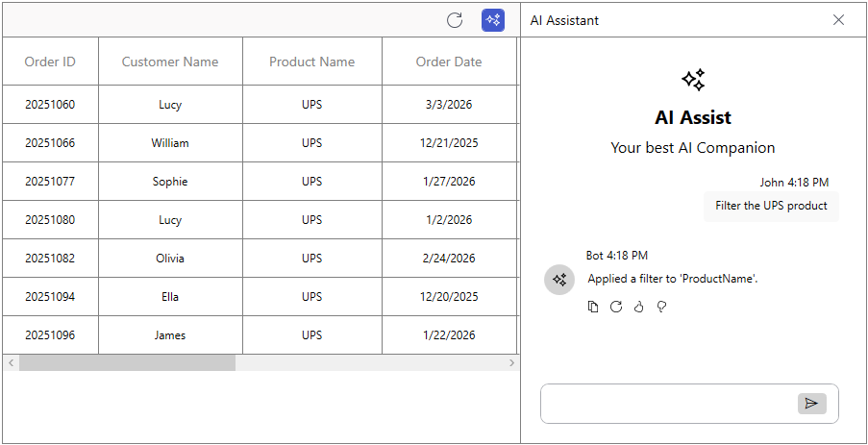The width and height of the screenshot is (868, 445).
Task: Click order date 3/3/2026
Action: point(449,105)
